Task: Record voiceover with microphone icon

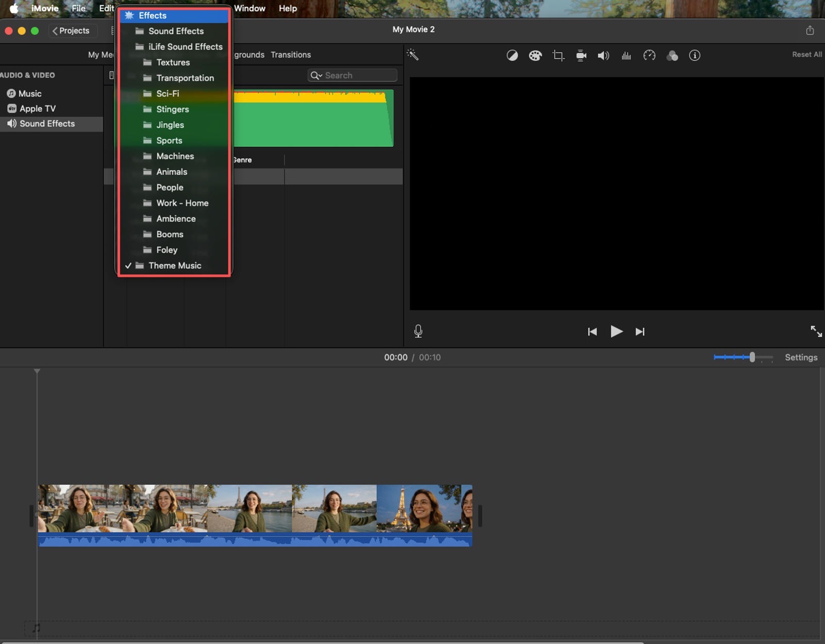Action: 418,331
